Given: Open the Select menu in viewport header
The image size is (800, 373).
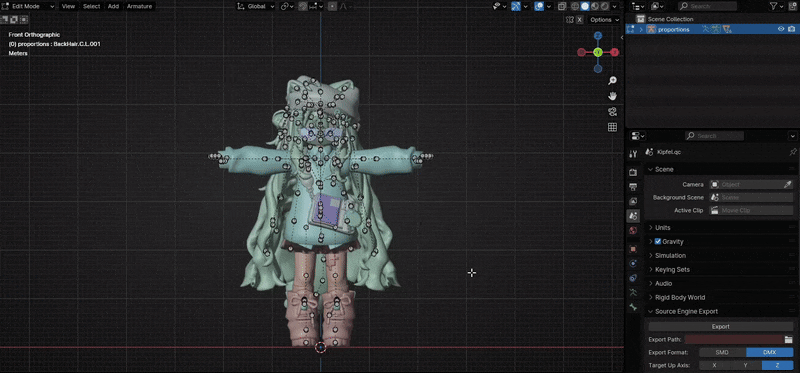Looking at the screenshot, I should coord(91,6).
